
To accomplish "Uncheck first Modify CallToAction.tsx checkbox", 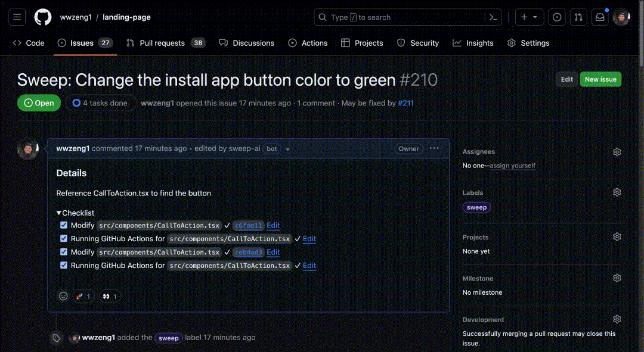I will coord(64,225).
